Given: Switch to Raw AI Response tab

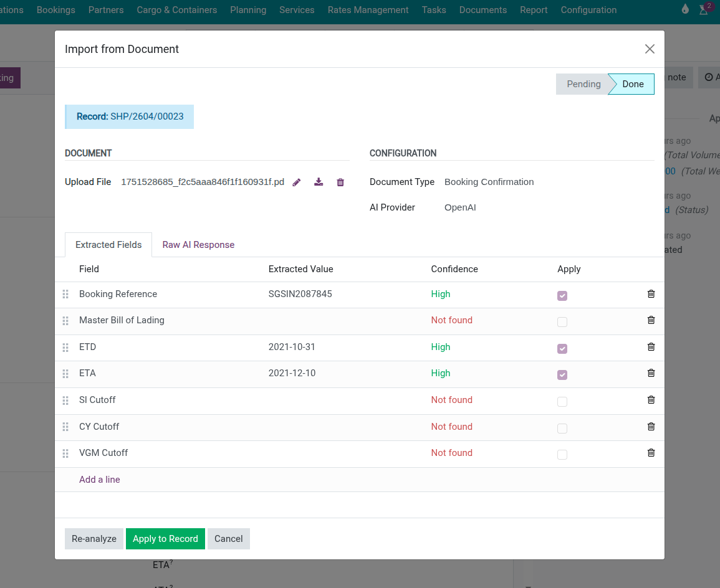Looking at the screenshot, I should [x=198, y=245].
